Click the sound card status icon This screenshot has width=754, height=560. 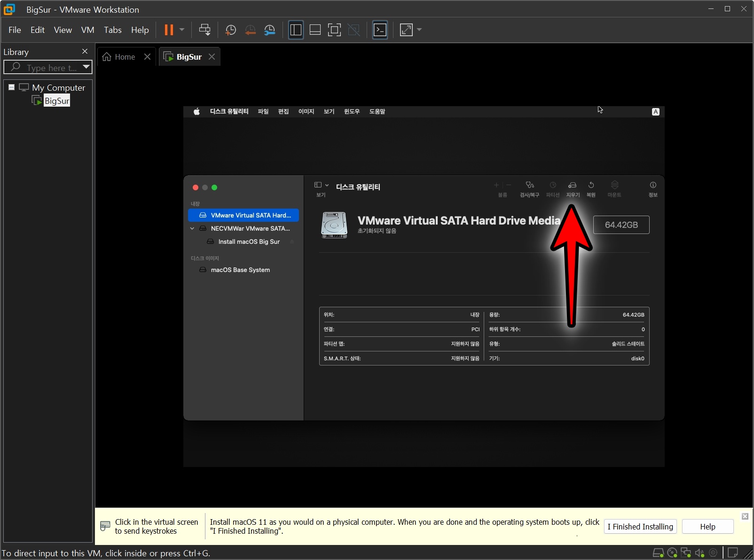tap(699, 553)
